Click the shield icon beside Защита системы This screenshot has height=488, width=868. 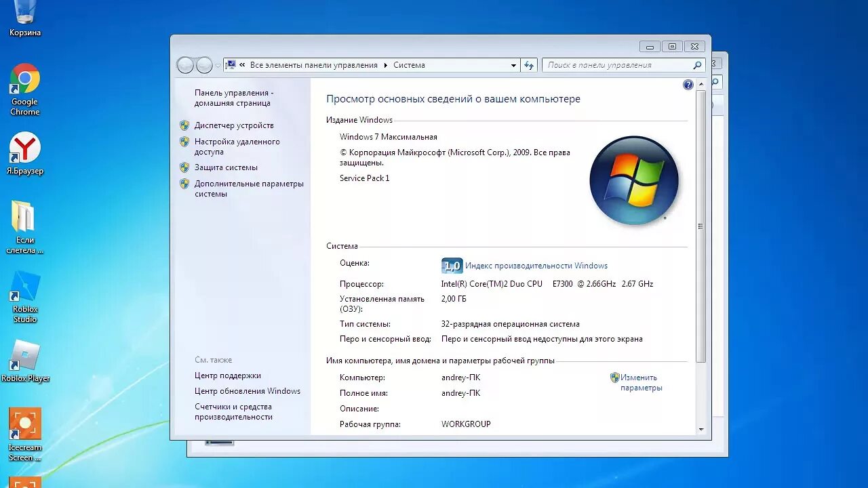click(184, 167)
